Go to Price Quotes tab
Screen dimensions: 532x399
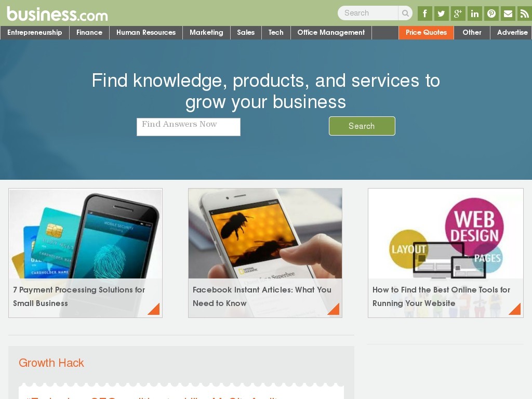pos(426,33)
